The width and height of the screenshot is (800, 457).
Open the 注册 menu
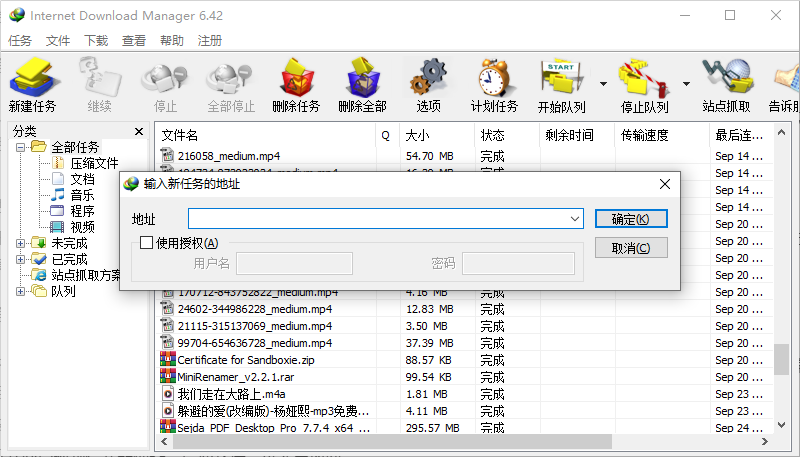click(x=210, y=40)
